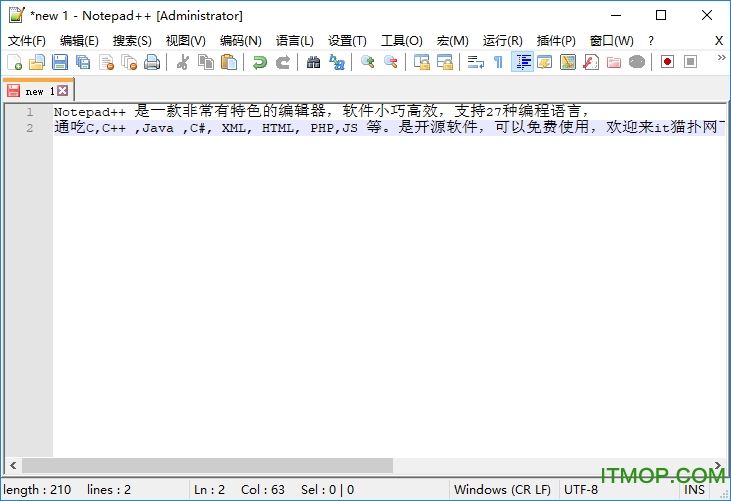
Task: Create a new document with the New icon
Action: tap(14, 62)
